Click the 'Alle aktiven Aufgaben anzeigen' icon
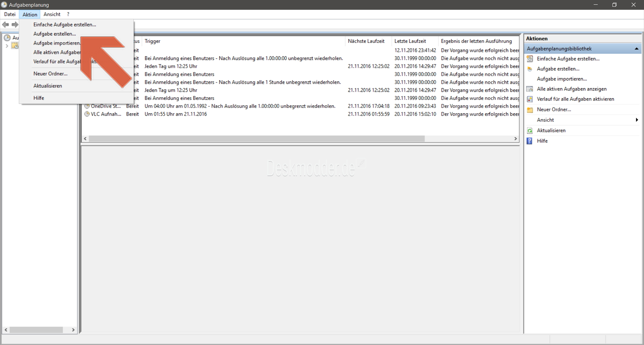644x345 pixels. [530, 89]
